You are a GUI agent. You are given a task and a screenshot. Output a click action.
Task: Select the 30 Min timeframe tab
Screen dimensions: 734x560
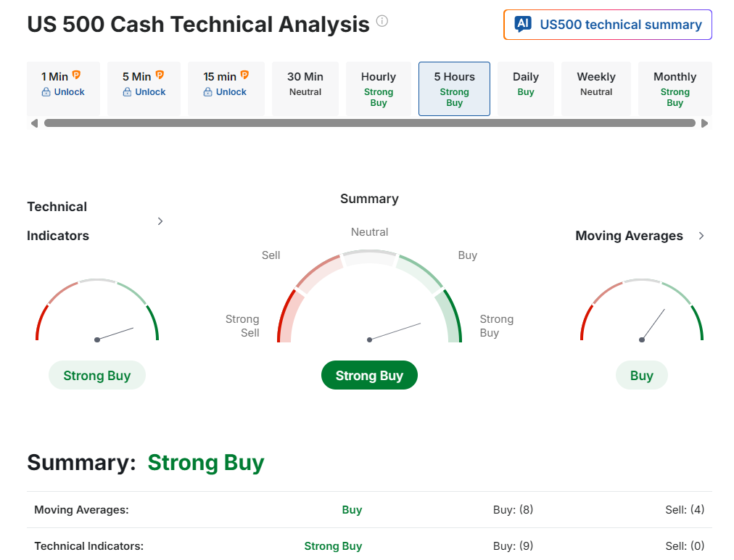pyautogui.click(x=305, y=83)
